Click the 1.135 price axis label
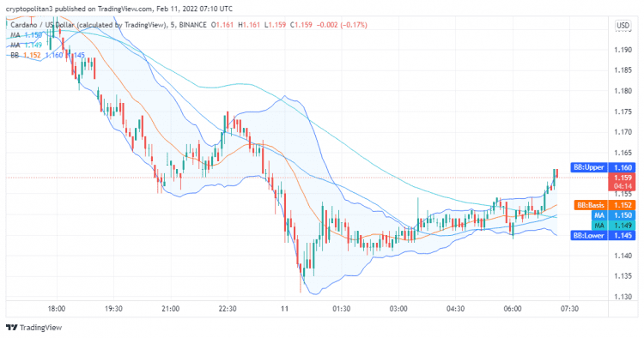The image size is (644, 338). 623,276
